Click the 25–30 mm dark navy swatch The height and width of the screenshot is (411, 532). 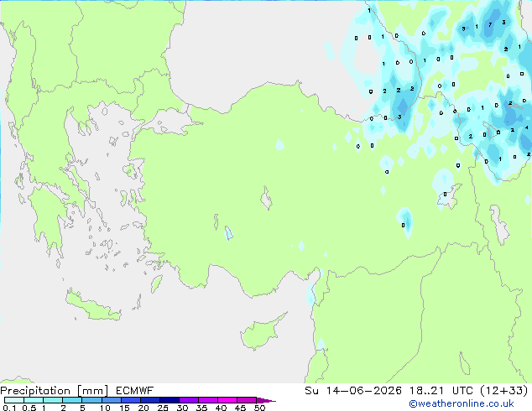pyautogui.click(x=170, y=400)
